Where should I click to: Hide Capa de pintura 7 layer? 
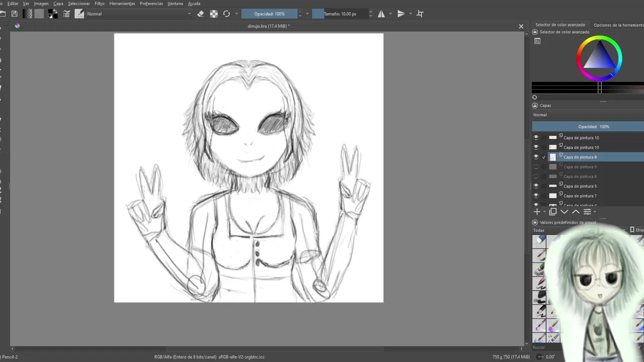(x=536, y=196)
